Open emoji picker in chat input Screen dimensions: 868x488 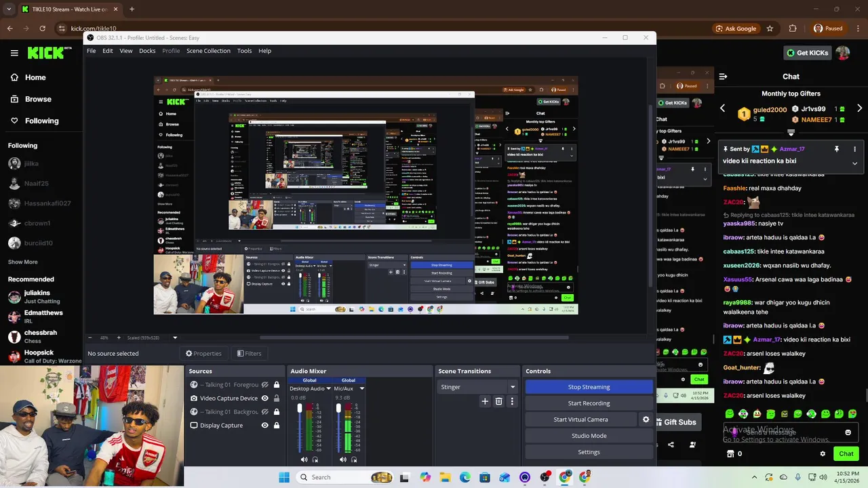click(848, 432)
